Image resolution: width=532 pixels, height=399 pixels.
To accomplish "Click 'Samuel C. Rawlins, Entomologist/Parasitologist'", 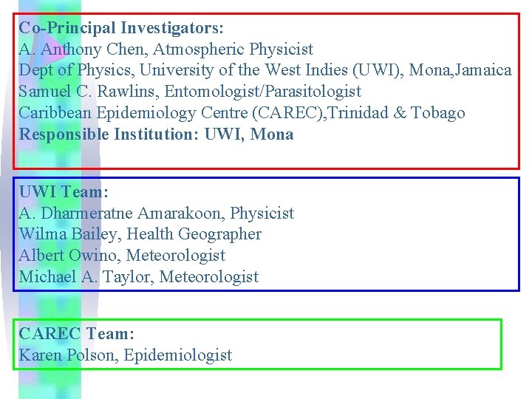I will 190,92.
